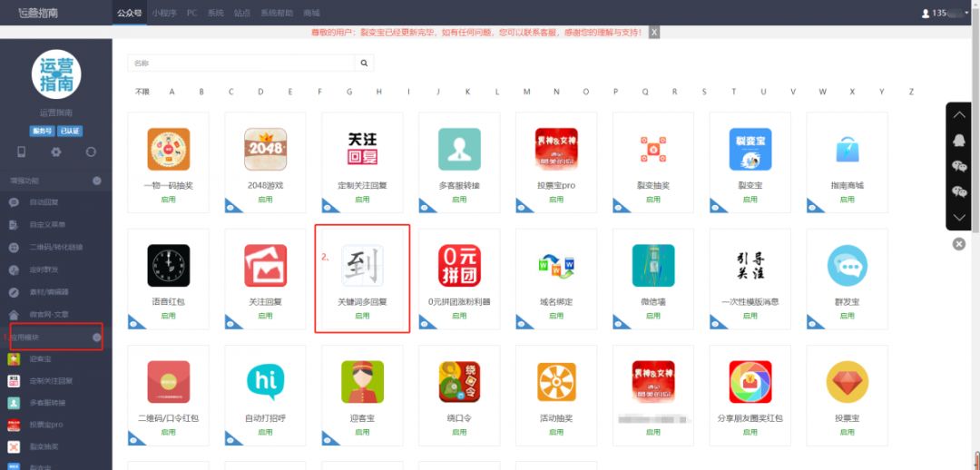Open the 一物一码抽奖 app icon

(168, 150)
